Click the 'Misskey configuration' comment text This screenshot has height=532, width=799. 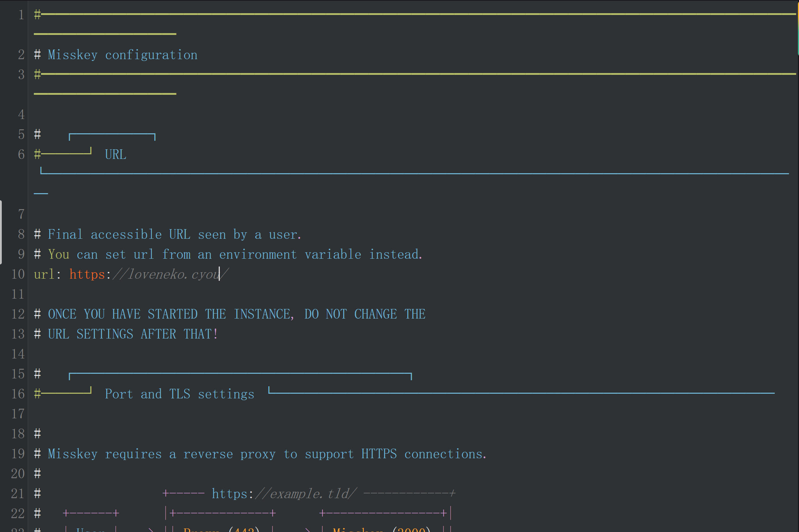coord(123,55)
